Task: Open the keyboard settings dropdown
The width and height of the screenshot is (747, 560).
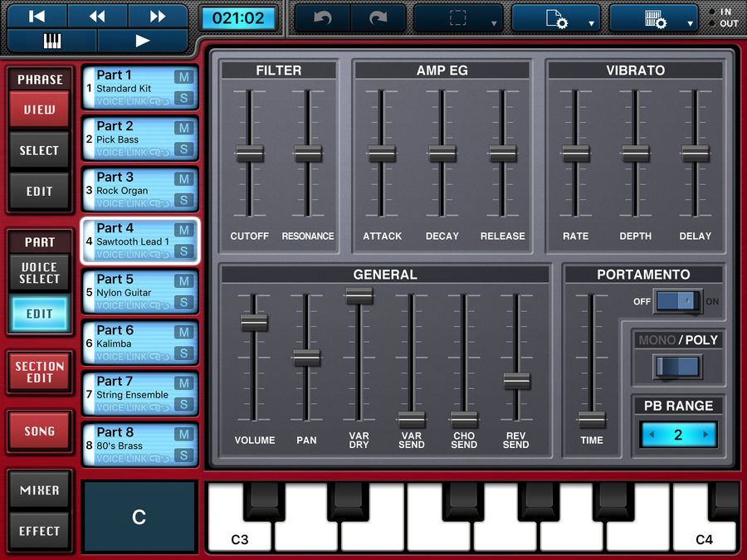Action: 653,18
